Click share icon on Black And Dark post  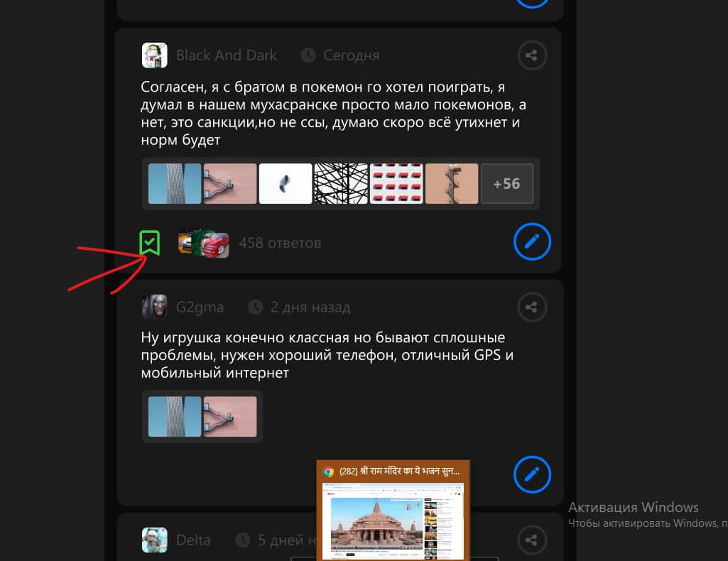tap(532, 55)
